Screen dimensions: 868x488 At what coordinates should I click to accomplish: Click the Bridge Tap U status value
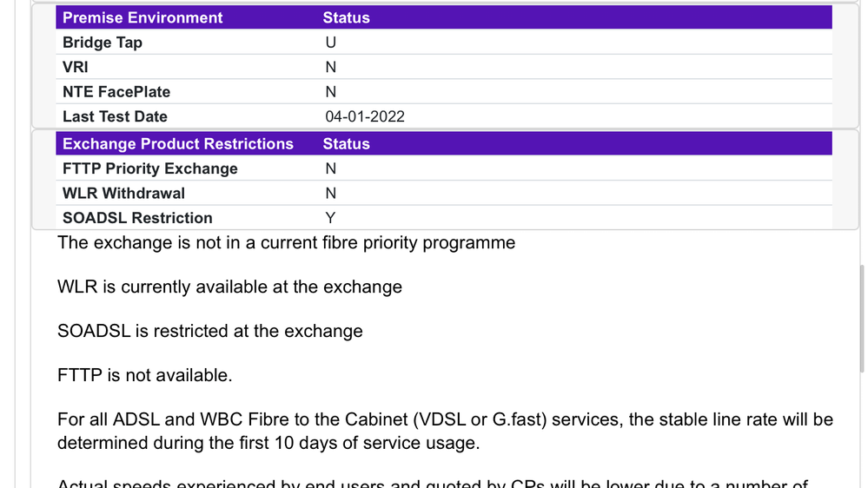pyautogui.click(x=330, y=43)
